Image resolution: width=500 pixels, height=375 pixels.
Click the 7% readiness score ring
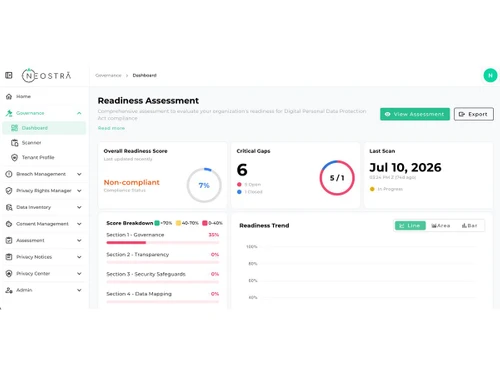pyautogui.click(x=204, y=185)
